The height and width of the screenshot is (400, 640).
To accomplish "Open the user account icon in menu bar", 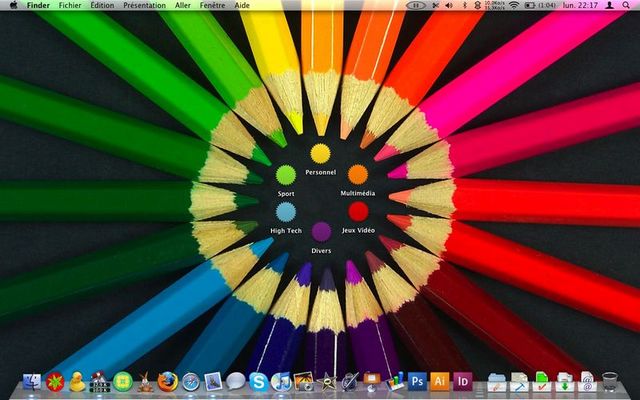I will (x=609, y=5).
